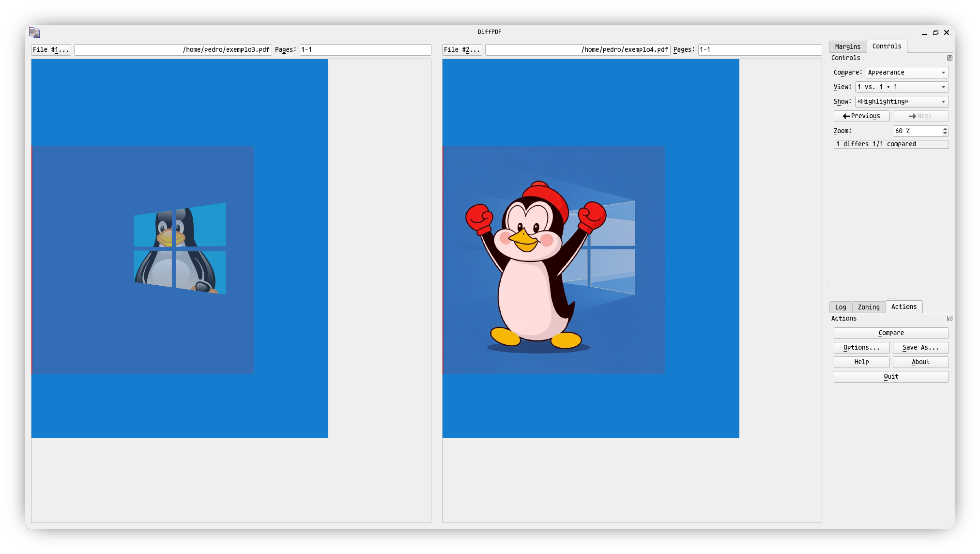Open the Compare mode dropdown
The width and height of the screenshot is (980, 554).
coord(906,73)
